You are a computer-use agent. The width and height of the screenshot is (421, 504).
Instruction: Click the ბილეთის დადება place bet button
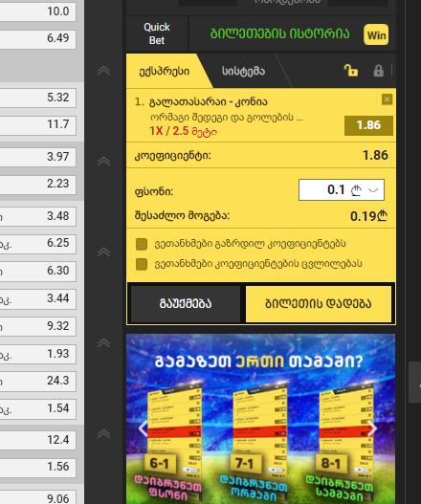[319, 304]
